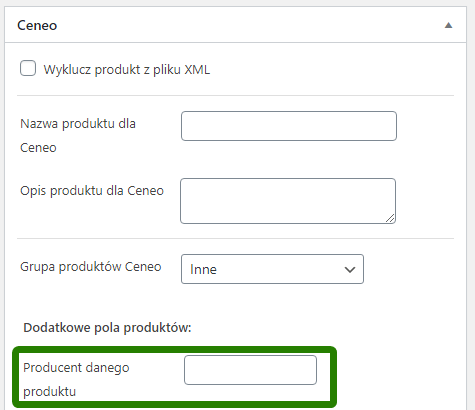Screen dimensions: 475x410
Task: Click the resize grip of the description text area
Action: tap(390, 218)
